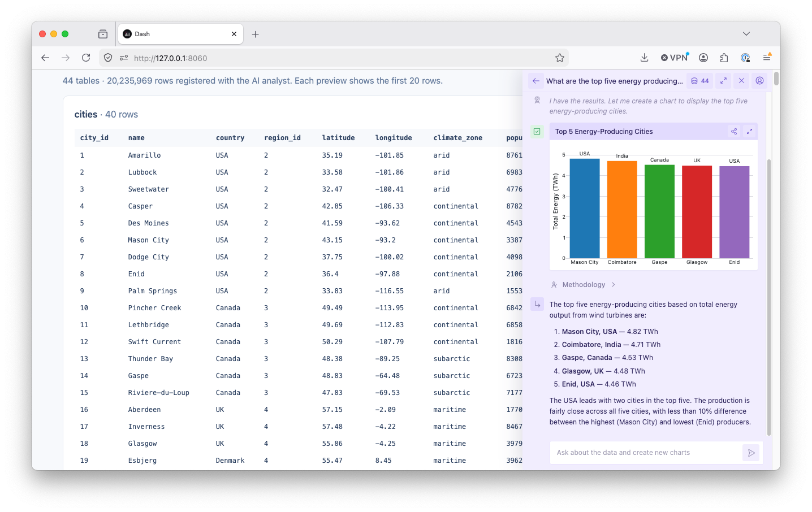Click the climate_zone column header
This screenshot has width=812, height=512.
(458, 138)
